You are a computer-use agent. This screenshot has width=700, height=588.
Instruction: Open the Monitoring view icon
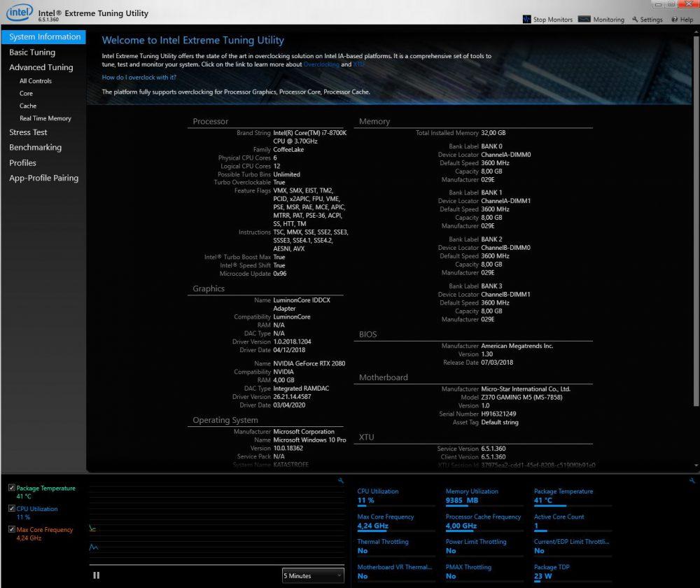pos(584,19)
